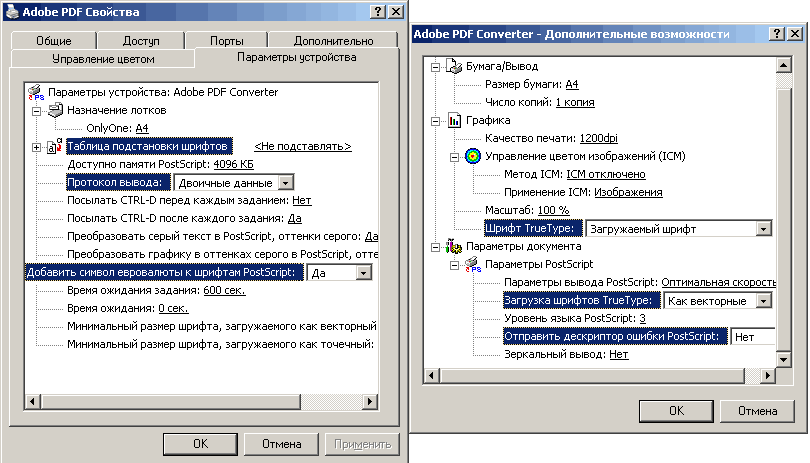Click scroll up arrow in Converter options tree
This screenshot has height=463, width=810.
point(784,65)
